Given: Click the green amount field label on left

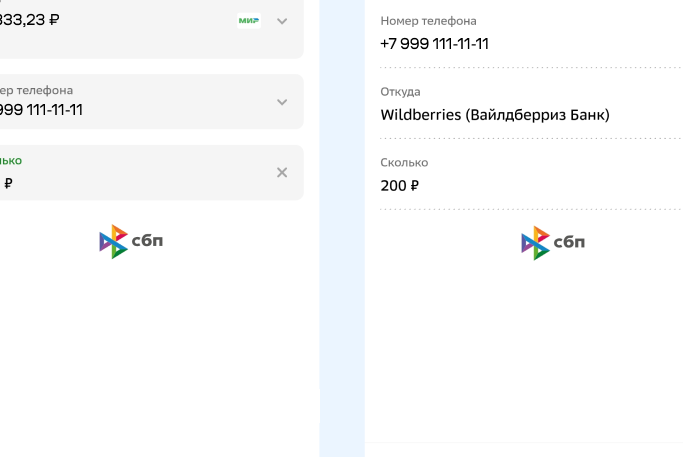Looking at the screenshot, I should point(11,160).
